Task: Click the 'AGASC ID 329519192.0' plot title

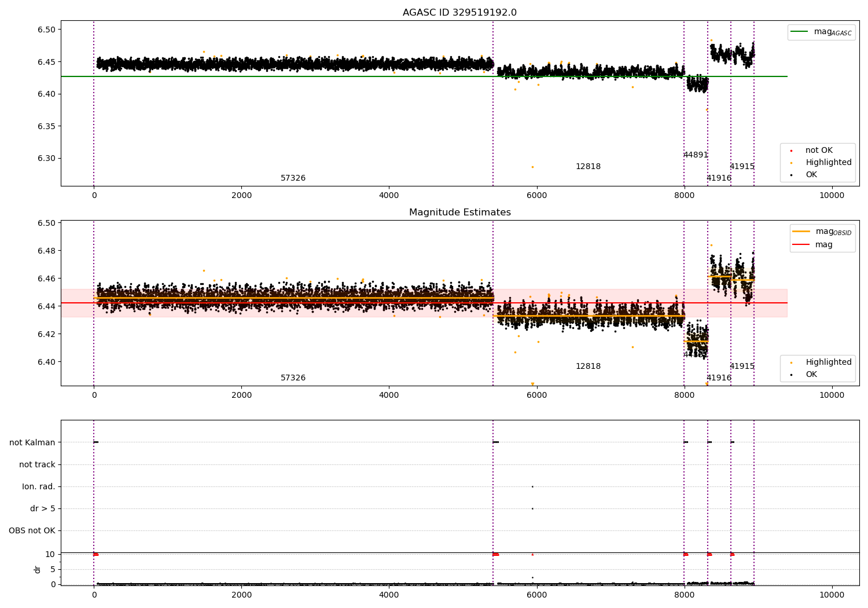Action: [x=459, y=13]
